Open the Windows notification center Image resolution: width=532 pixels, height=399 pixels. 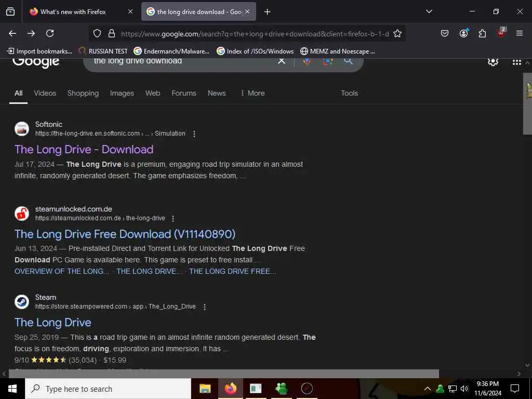click(x=515, y=389)
